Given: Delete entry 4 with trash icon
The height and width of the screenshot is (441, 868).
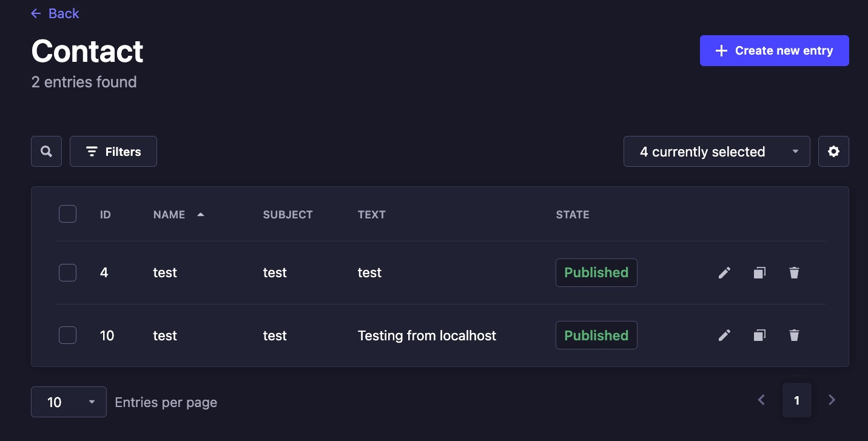Looking at the screenshot, I should click(794, 273).
